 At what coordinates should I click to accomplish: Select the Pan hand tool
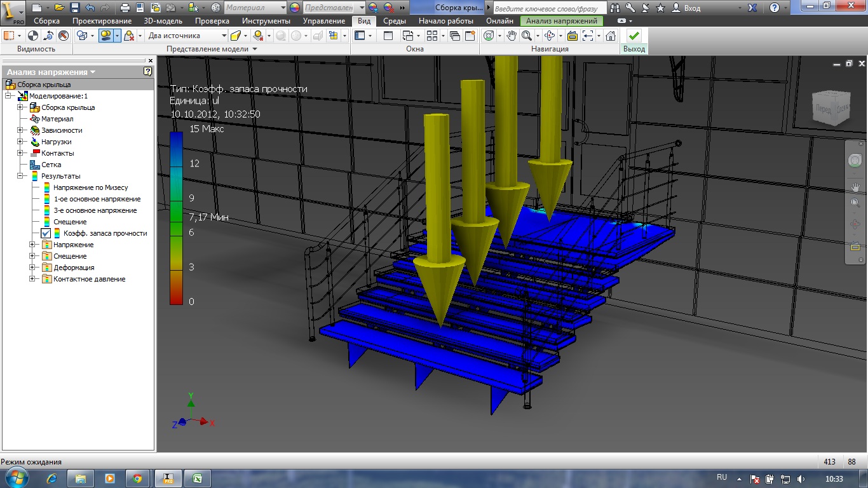(512, 36)
